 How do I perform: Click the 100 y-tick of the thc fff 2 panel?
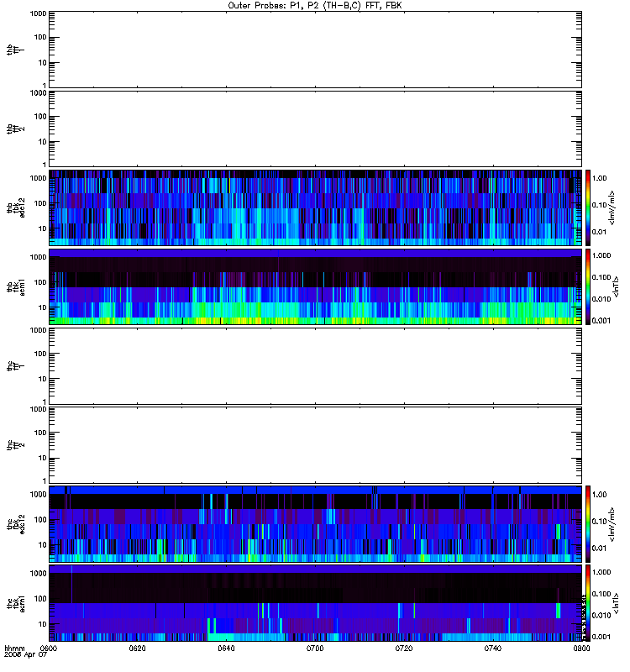point(40,433)
